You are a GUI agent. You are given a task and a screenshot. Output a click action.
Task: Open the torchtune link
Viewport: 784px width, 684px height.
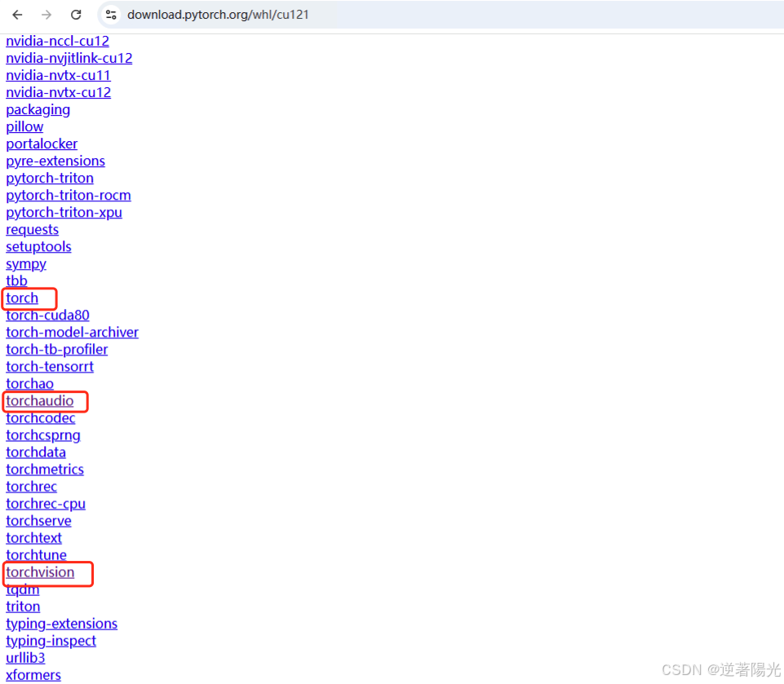coord(36,555)
